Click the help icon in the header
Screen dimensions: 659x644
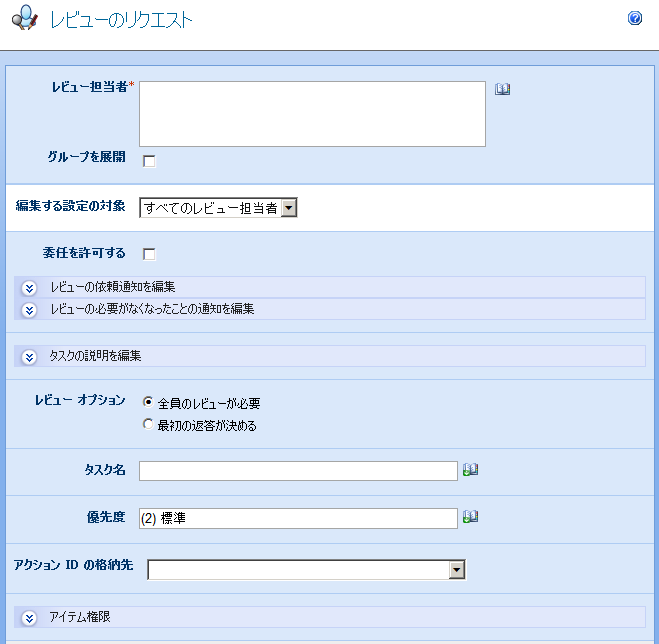click(634, 19)
